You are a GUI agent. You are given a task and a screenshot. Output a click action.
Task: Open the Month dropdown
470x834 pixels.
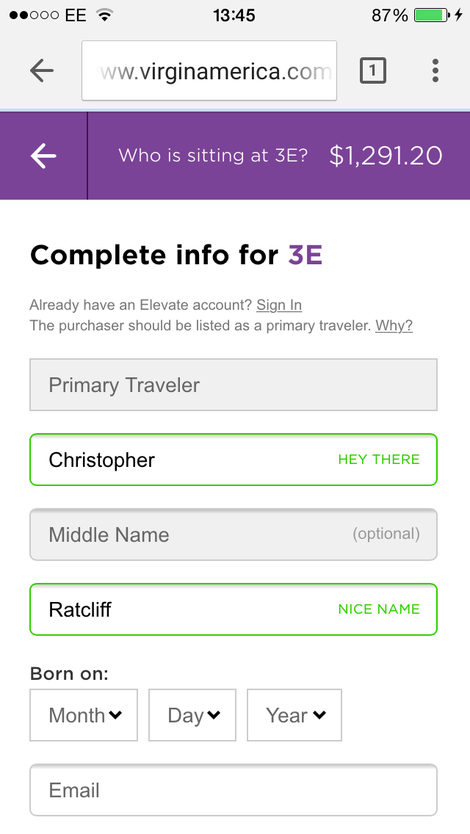83,715
